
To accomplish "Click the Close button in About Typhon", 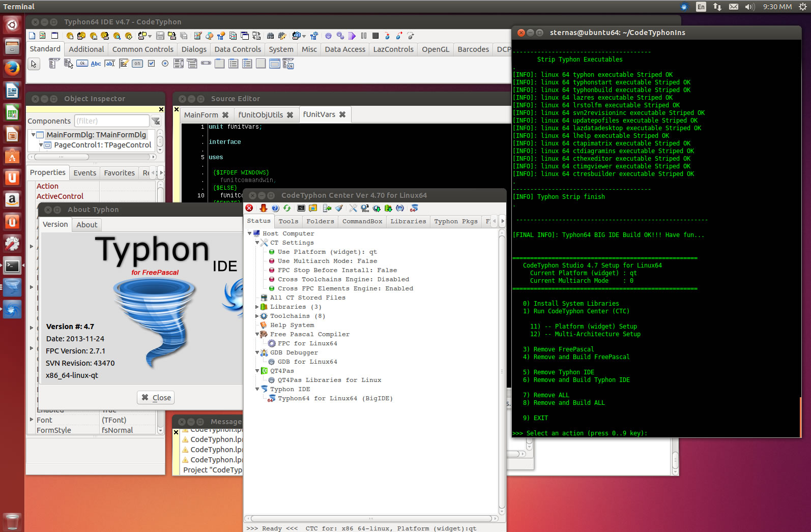I will click(156, 397).
